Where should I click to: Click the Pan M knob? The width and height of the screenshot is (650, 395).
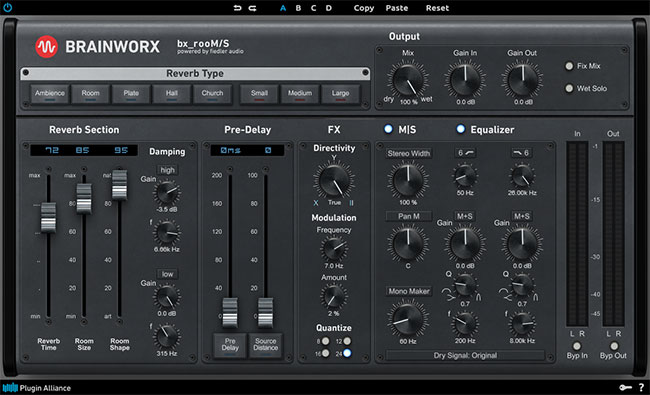pos(408,244)
